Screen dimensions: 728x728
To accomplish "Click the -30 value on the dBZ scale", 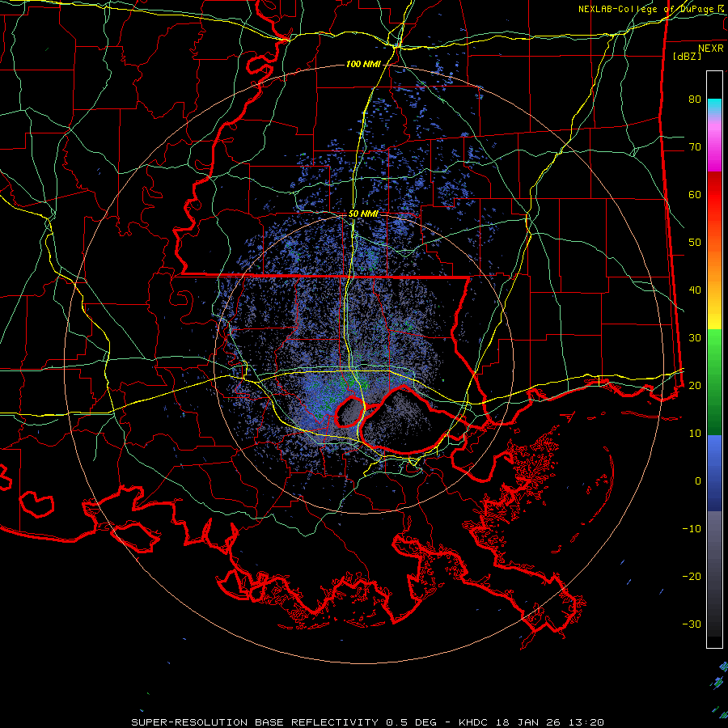I will coord(692,624).
